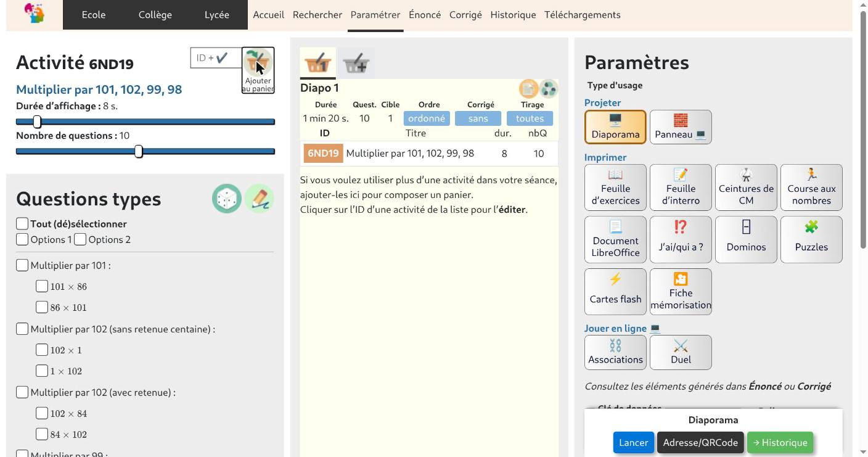Click the green round icon beside Diapo 1

[x=548, y=89]
